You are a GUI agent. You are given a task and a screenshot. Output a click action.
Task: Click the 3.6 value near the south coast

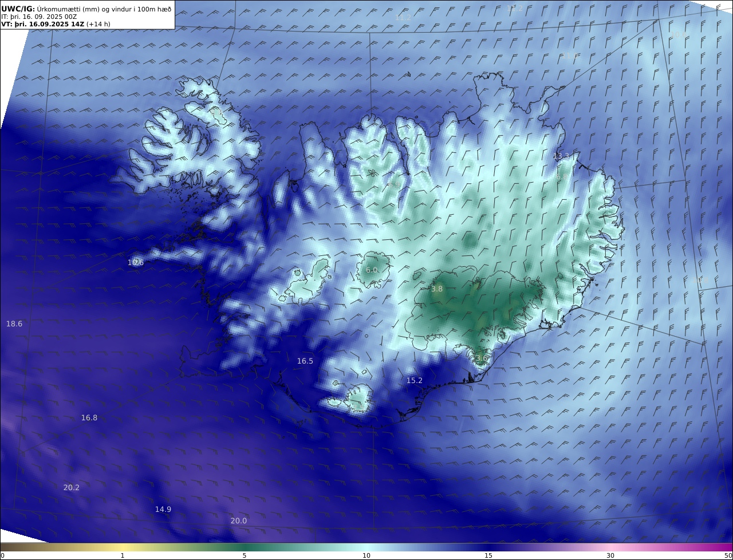481,358
